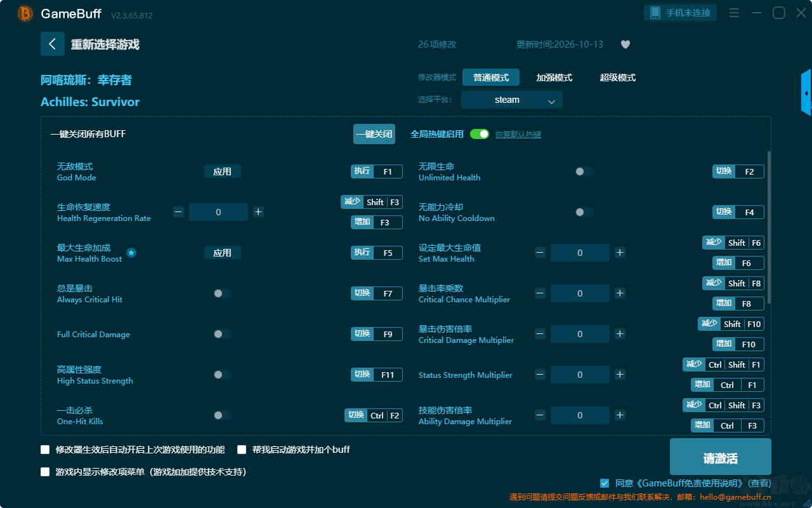The width and height of the screenshot is (812, 508).
Task: Click the cheat list vertical scrollbar
Action: coord(769,227)
